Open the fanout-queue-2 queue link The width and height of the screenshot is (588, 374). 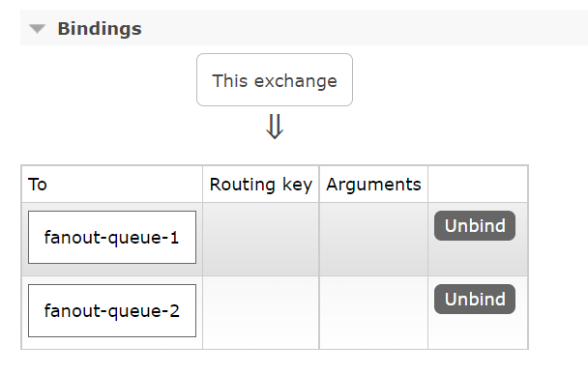click(x=111, y=311)
